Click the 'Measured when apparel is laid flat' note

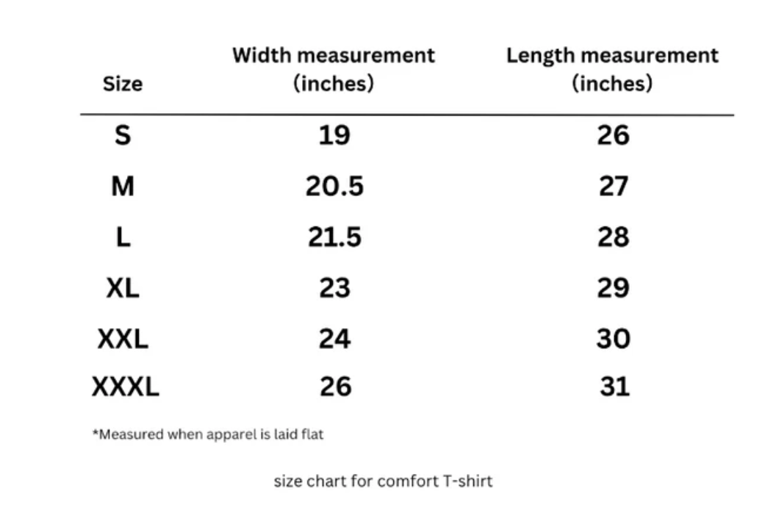(x=208, y=434)
